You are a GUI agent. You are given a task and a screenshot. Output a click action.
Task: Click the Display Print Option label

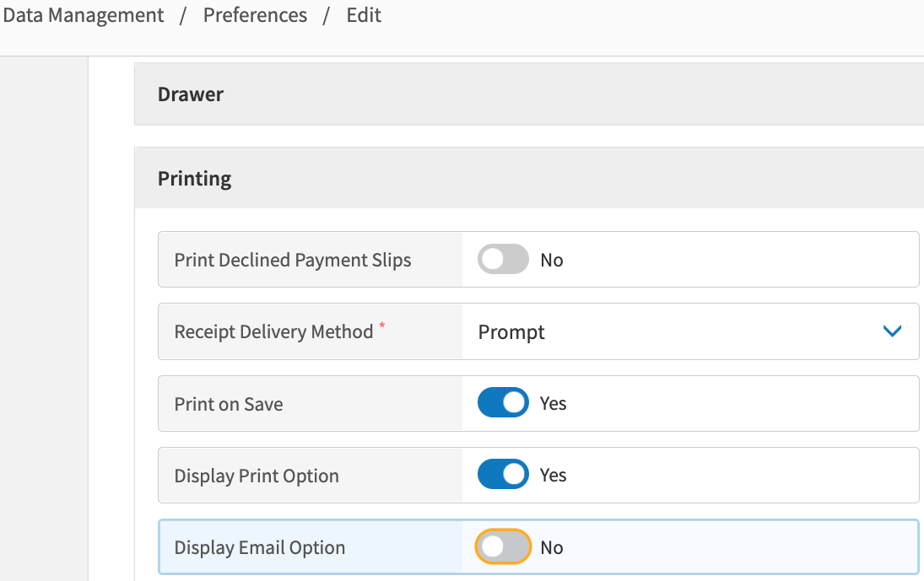[257, 476]
